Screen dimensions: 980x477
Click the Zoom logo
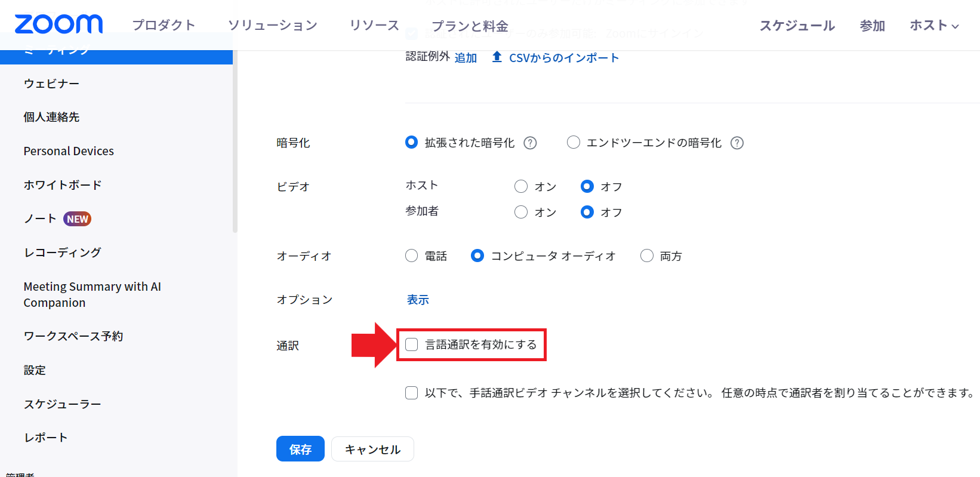point(58,24)
